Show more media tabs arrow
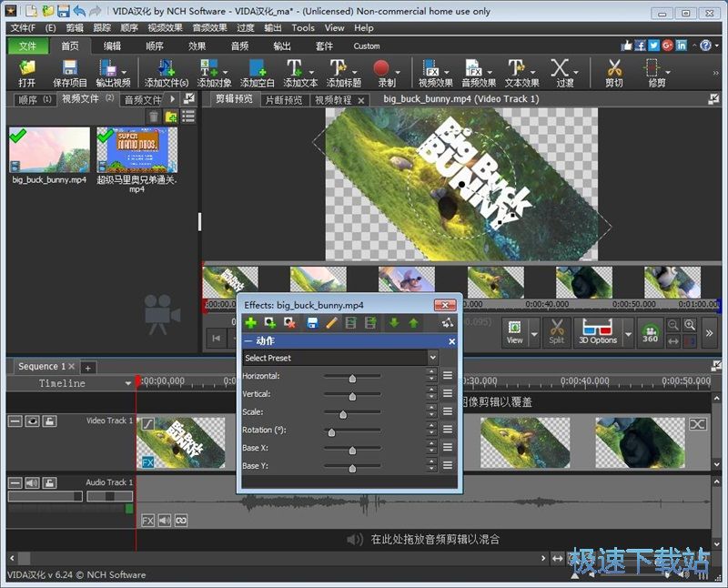The image size is (728, 588). [x=173, y=99]
